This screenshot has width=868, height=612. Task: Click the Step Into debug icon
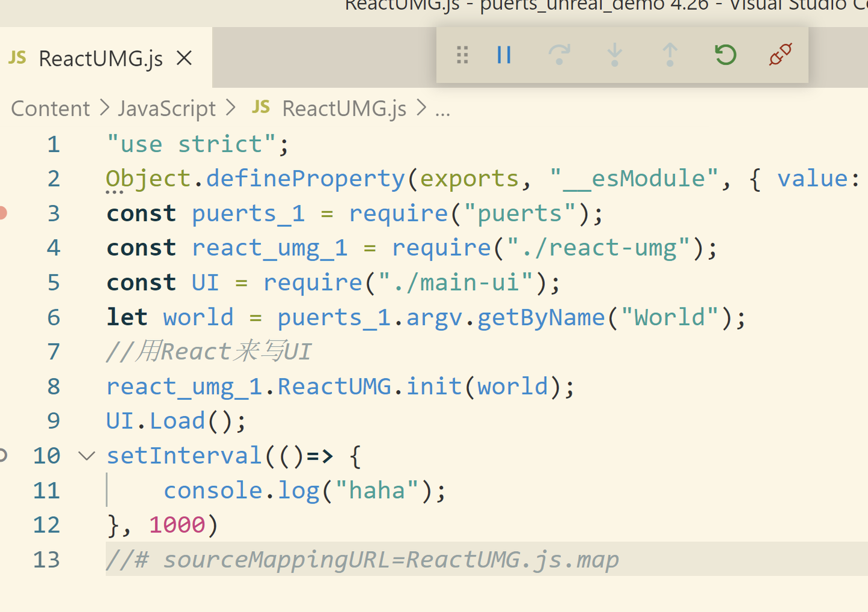614,55
